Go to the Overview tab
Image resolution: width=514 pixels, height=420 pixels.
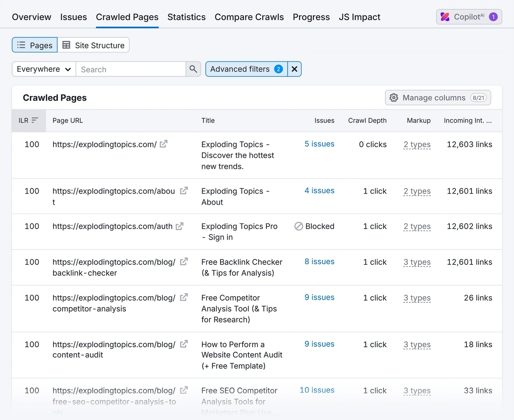pyautogui.click(x=32, y=17)
